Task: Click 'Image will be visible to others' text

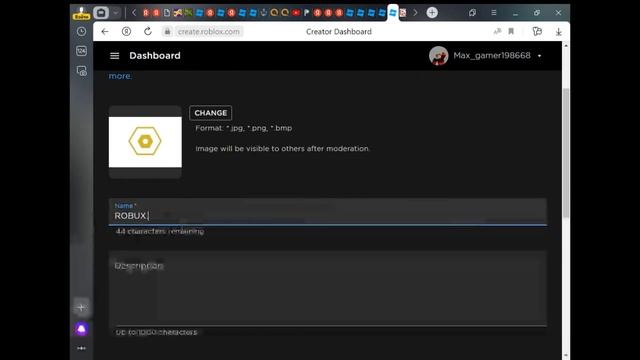Action: point(282,149)
